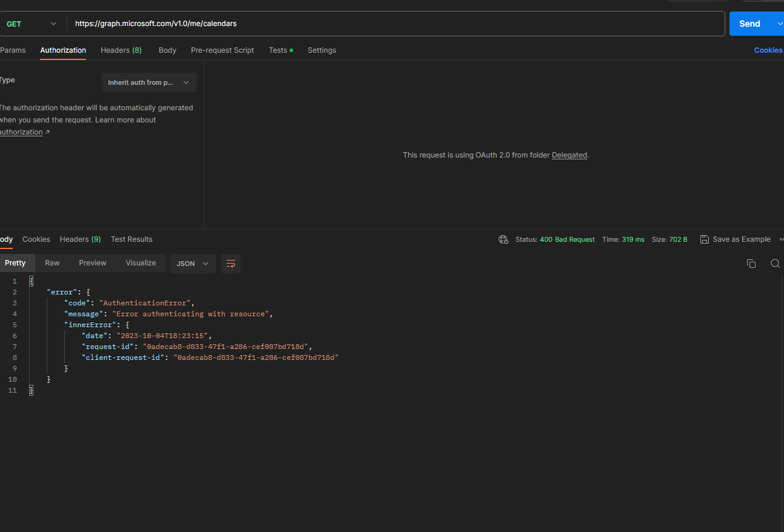Open the Cookies manager
The width and height of the screenshot is (784, 532).
click(768, 50)
